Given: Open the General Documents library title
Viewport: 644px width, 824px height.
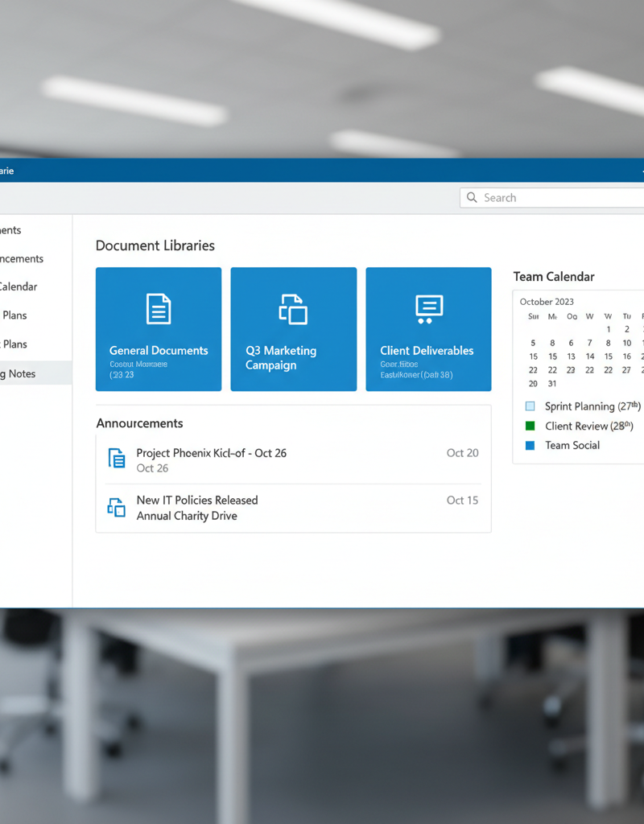Looking at the screenshot, I should point(159,351).
